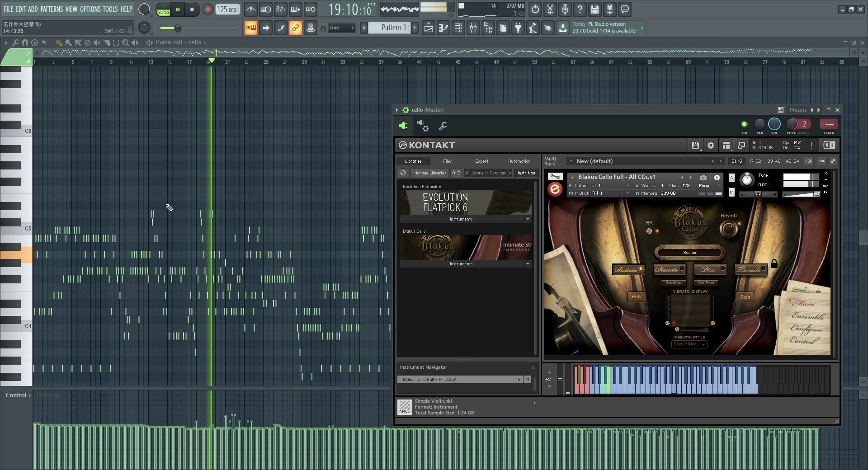Click the instrument info icon
The image size is (868, 470).
coord(717,178)
